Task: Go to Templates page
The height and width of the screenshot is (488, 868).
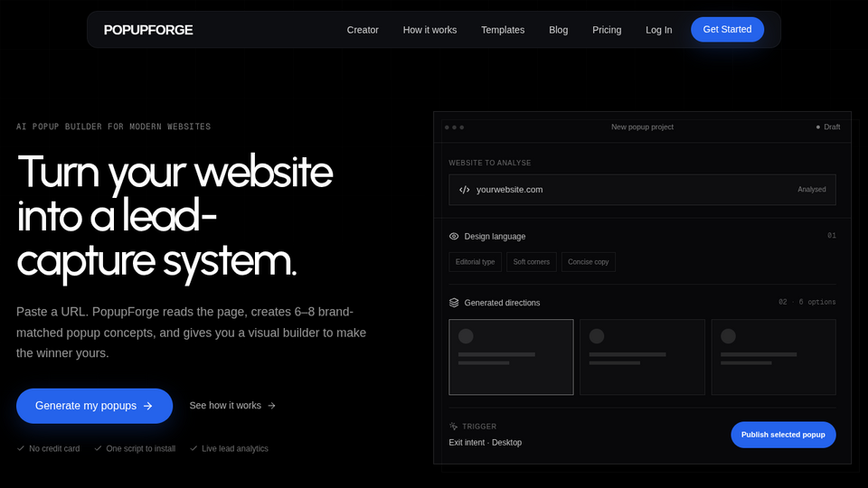Action: [x=503, y=30]
